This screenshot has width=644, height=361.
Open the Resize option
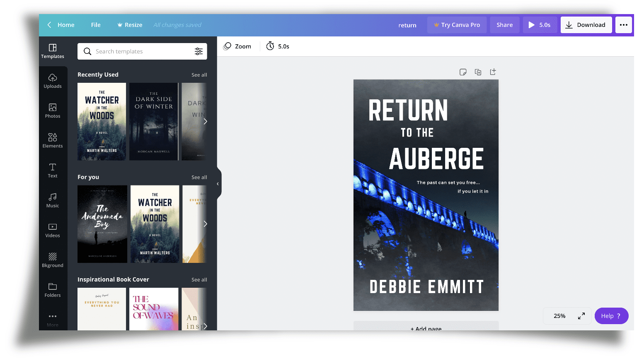tap(130, 25)
